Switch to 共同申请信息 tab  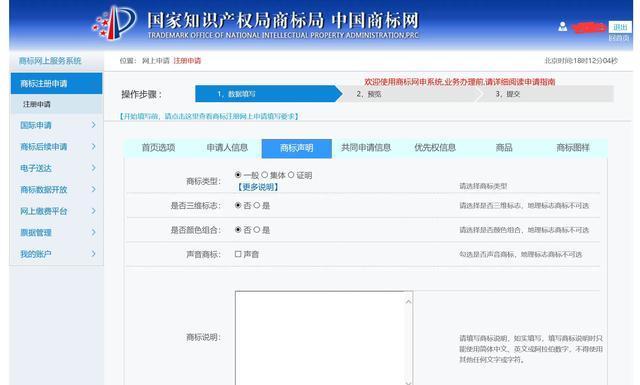coord(366,148)
